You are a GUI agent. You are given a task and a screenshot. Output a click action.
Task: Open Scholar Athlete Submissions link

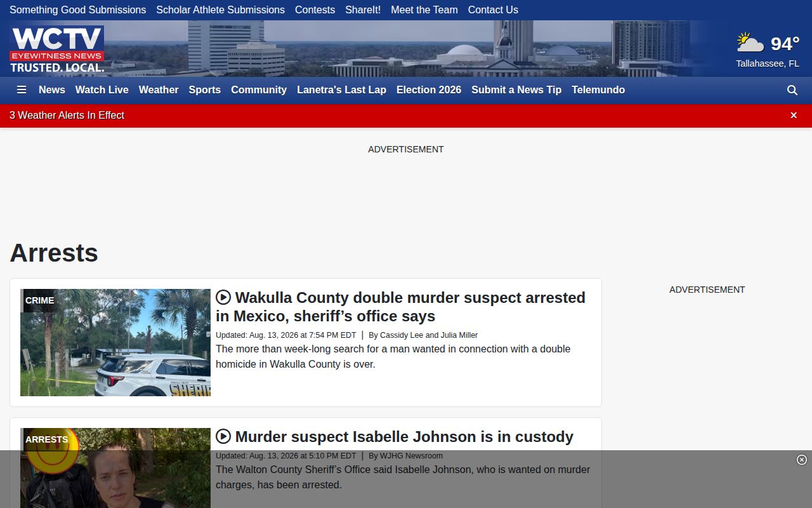coord(221,10)
